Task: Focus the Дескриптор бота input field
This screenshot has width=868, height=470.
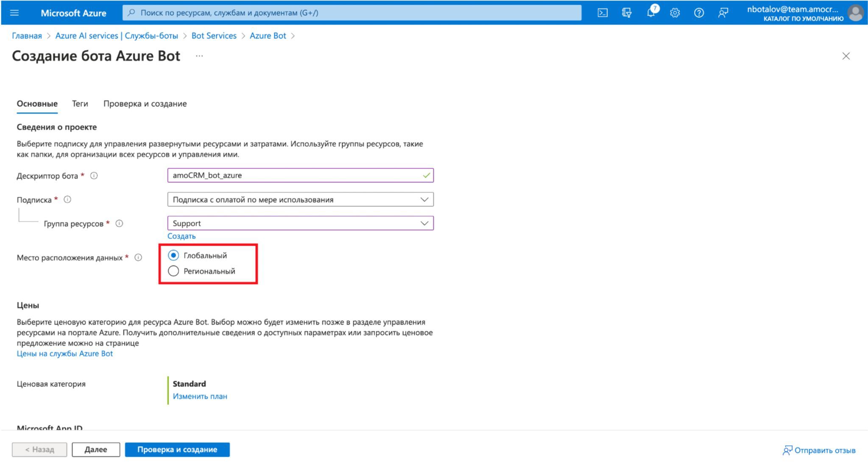Action: click(300, 175)
